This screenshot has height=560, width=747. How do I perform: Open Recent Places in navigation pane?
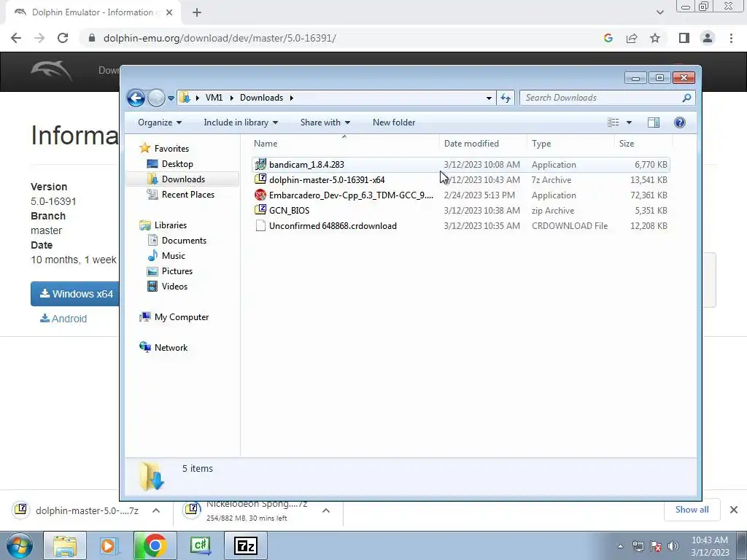coord(187,194)
